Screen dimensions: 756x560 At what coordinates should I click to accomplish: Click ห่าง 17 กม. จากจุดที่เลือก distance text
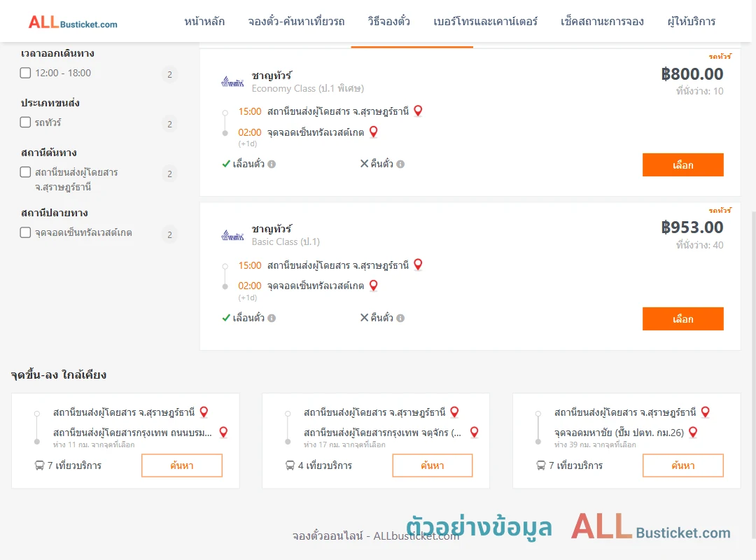point(344,444)
